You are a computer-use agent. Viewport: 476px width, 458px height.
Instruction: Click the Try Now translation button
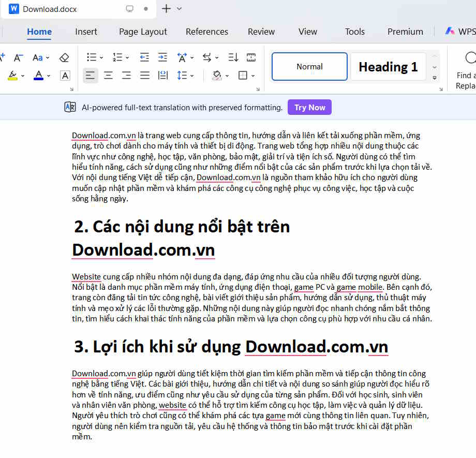(309, 107)
